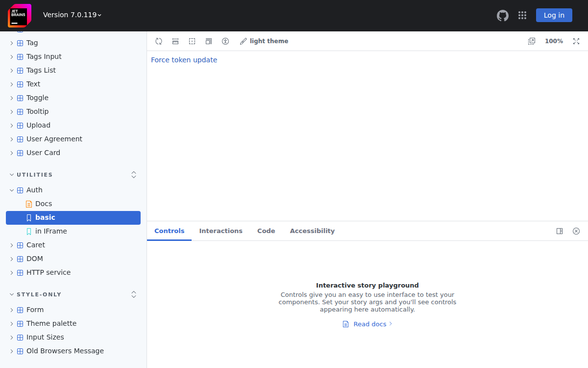Image resolution: width=588 pixels, height=368 pixels.
Task: Switch theme via light theme button
Action: tap(264, 41)
